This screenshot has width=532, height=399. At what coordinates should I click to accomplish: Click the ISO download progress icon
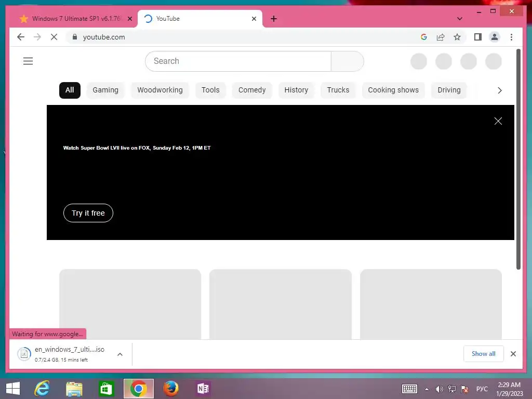coord(24,354)
